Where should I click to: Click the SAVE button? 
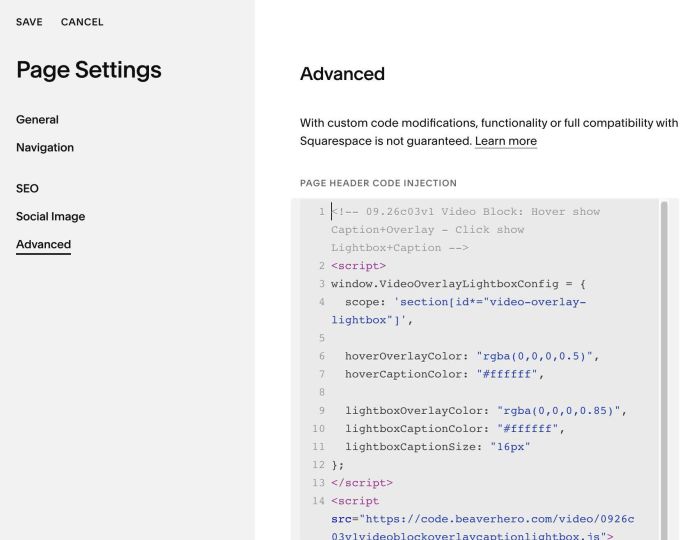pos(29,22)
